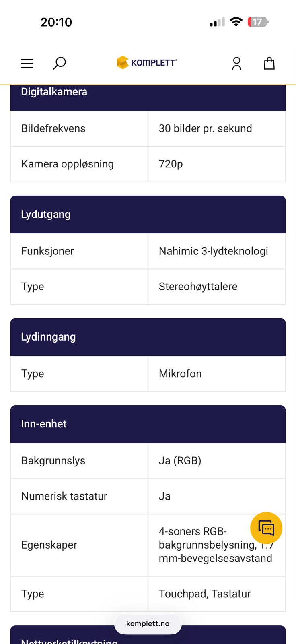The image size is (296, 644).
Task: Tap the search magnifier icon
Action: tap(60, 63)
